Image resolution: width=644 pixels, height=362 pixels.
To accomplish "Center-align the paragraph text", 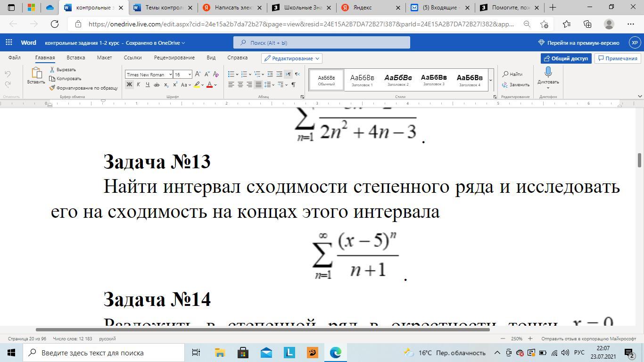I will (x=240, y=85).
